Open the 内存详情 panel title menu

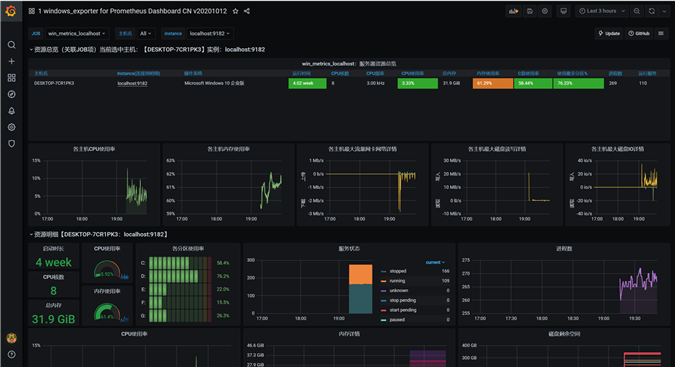tap(349, 334)
